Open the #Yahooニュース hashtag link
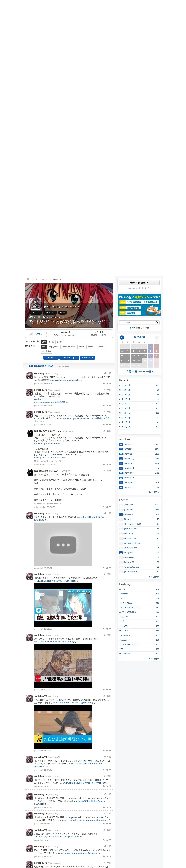Viewport: 186px width, 868px height. pyautogui.click(x=42, y=399)
